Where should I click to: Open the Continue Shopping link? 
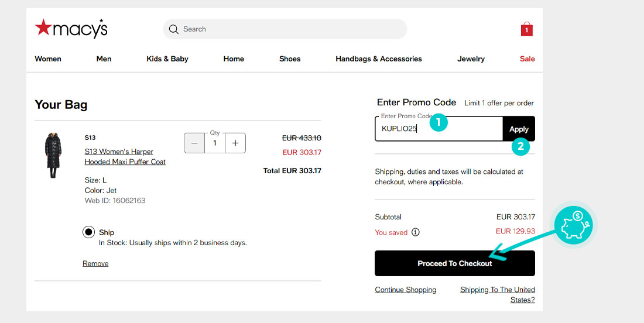click(x=405, y=290)
